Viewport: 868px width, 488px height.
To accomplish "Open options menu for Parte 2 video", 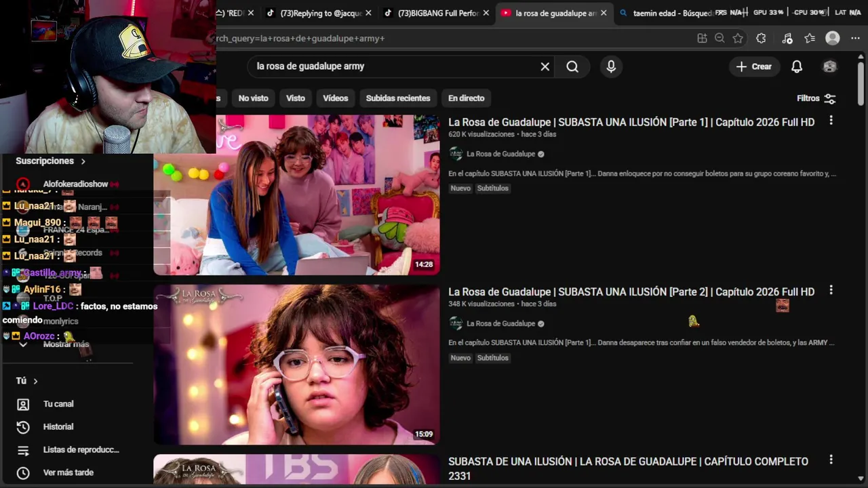I will tap(831, 290).
